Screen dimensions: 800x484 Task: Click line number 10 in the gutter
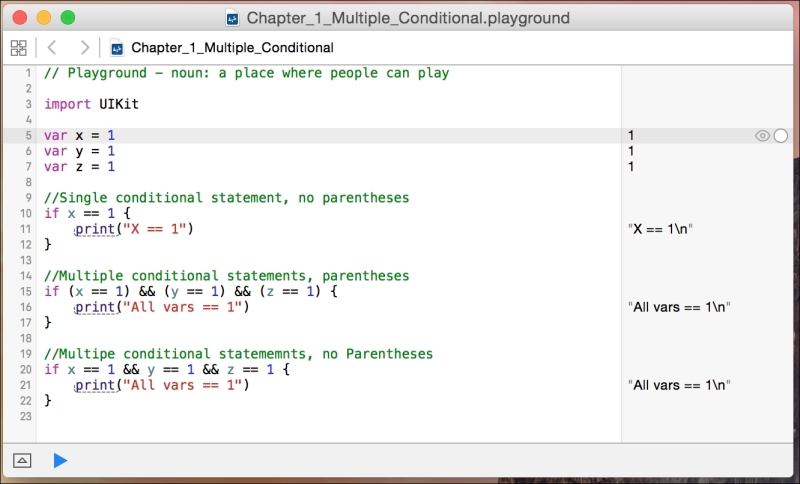26,213
